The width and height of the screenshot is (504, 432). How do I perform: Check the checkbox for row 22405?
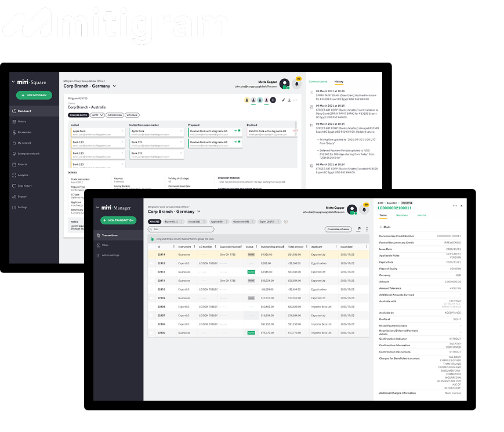tap(151, 333)
